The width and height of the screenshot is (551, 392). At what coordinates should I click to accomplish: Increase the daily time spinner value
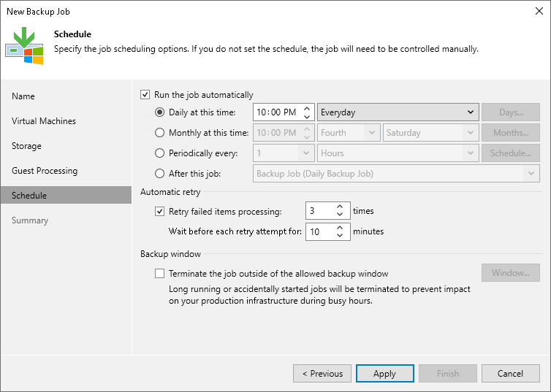(x=308, y=109)
